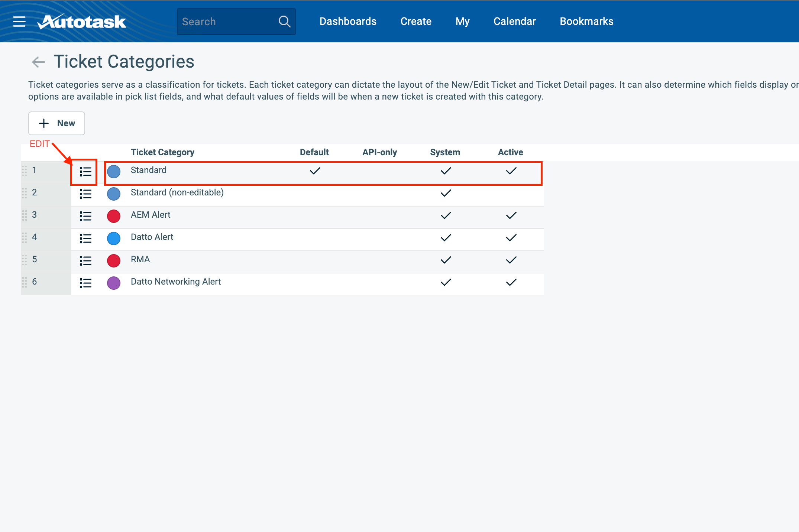Click the New button
The image size is (799, 532).
click(56, 123)
